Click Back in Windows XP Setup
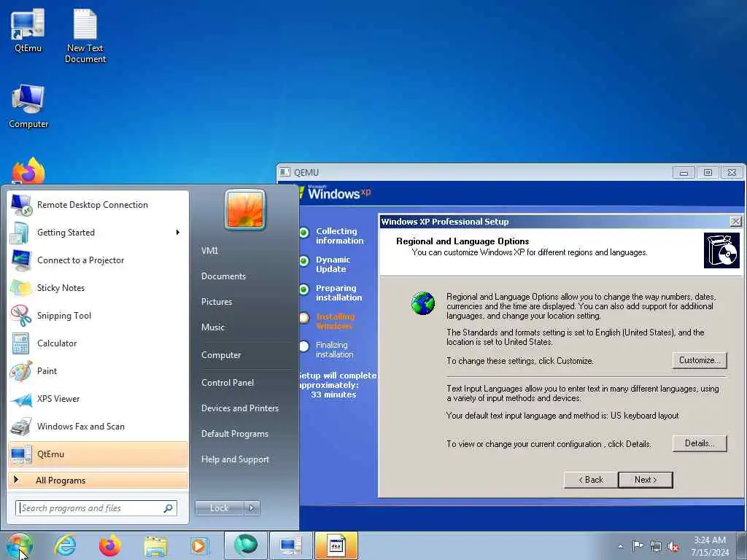Viewport: 747px width, 560px height. 591,480
